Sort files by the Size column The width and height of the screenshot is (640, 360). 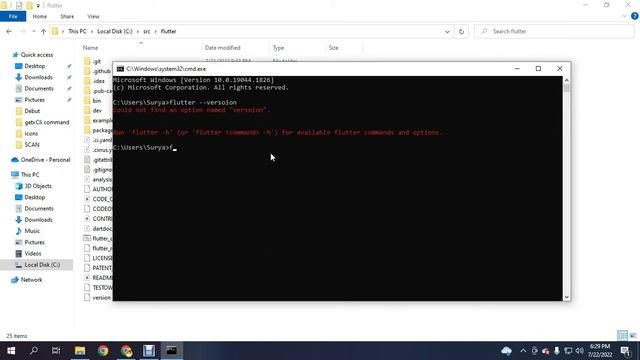[x=333, y=48]
